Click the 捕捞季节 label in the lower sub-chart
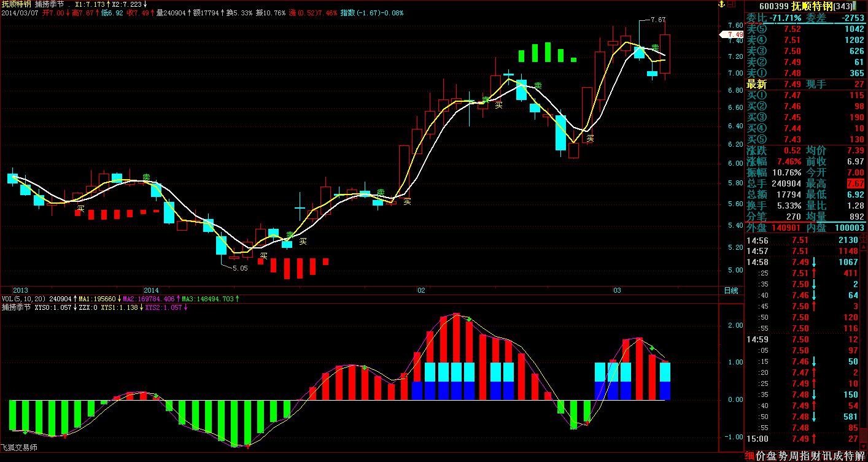Image resolution: width=868 pixels, height=462 pixels. [16, 307]
